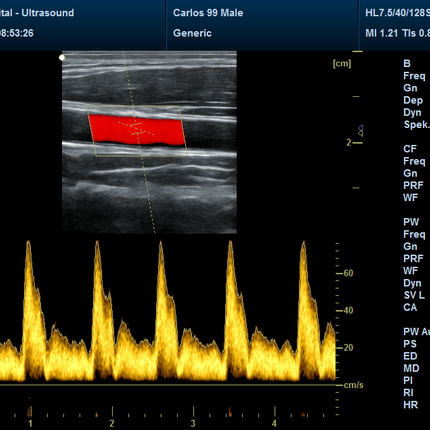Select the CF mode heading
Image resolution: width=430 pixels, height=430 pixels.
click(410, 149)
